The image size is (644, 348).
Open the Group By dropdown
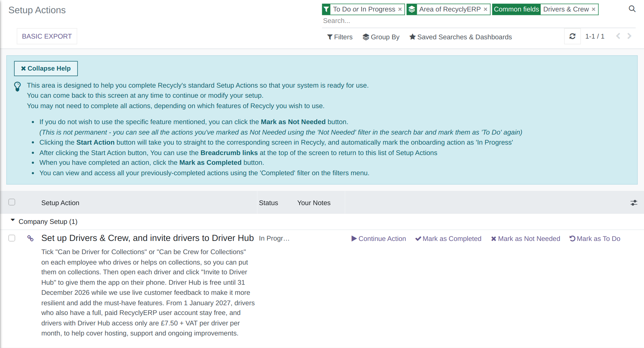381,37
